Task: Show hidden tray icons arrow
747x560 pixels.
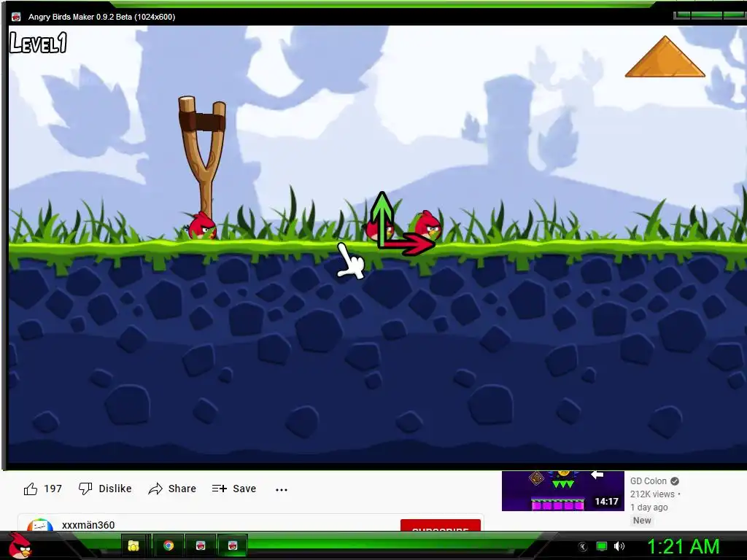Action: point(583,547)
